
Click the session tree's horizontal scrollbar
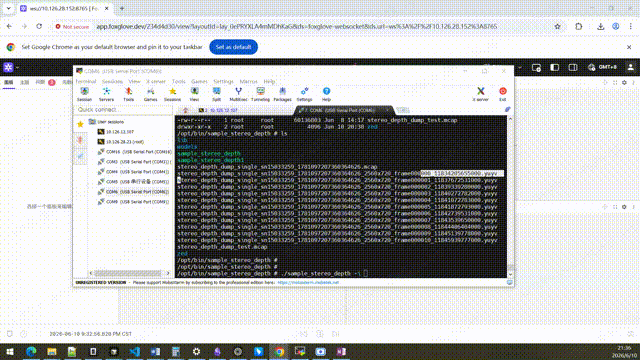129,273
